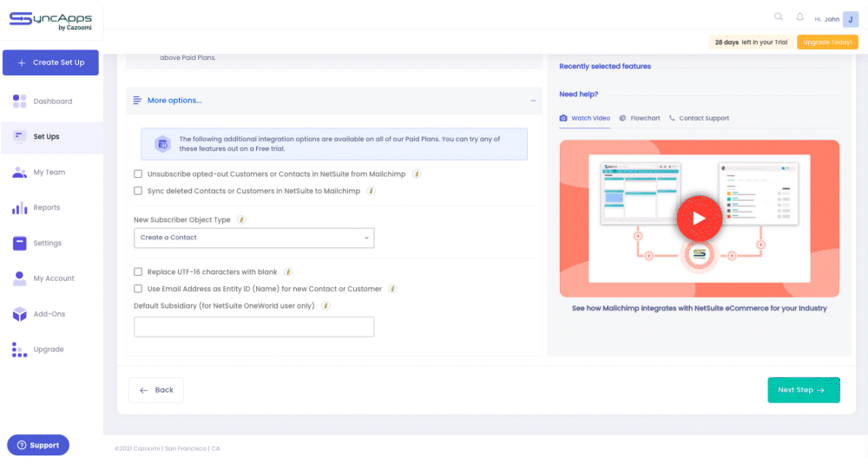The width and height of the screenshot is (868, 470).
Task: Click Create Set Up button
Action: pyautogui.click(x=50, y=62)
